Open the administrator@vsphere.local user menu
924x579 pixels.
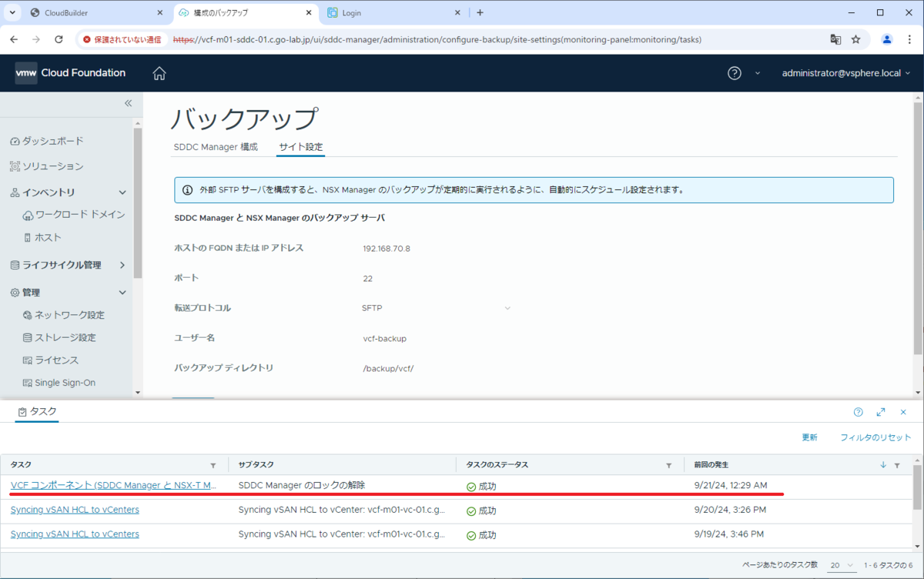846,73
